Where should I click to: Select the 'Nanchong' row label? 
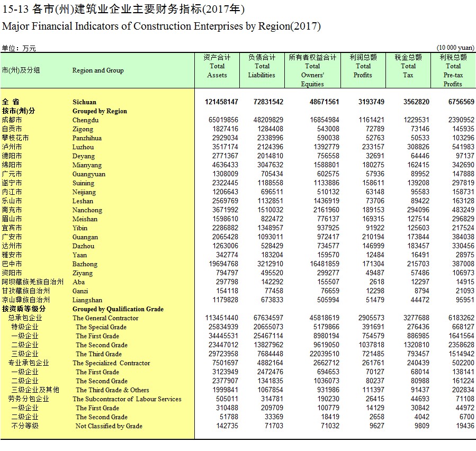87,210
